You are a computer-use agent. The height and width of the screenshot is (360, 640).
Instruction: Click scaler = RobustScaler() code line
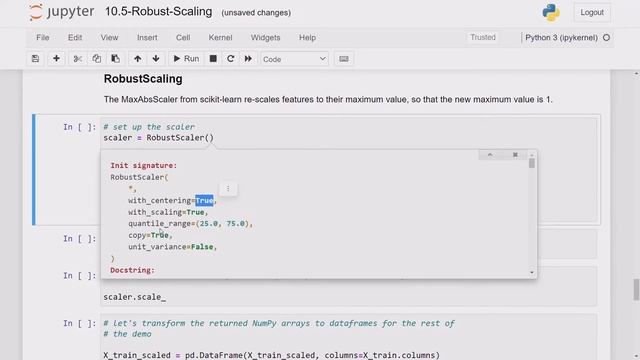(158, 138)
